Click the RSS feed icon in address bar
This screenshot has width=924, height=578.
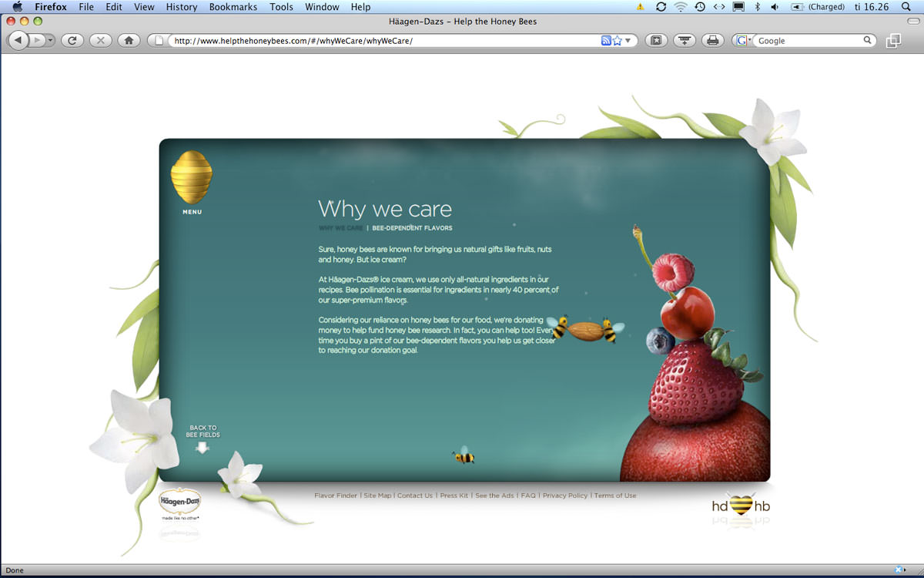[606, 40]
